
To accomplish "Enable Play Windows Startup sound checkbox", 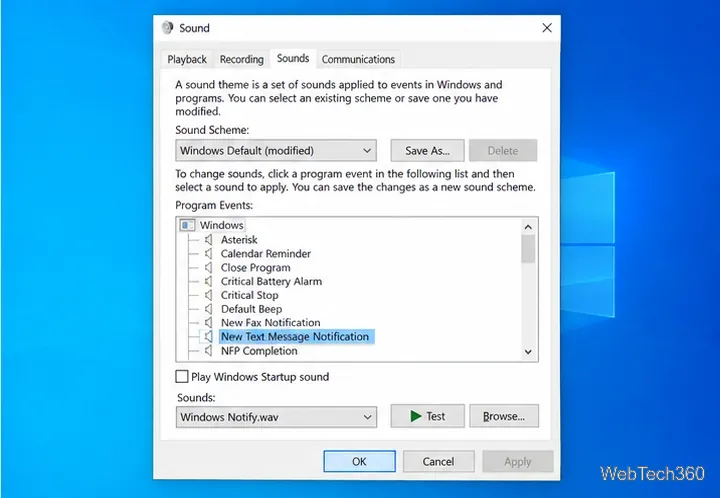I will 182,376.
